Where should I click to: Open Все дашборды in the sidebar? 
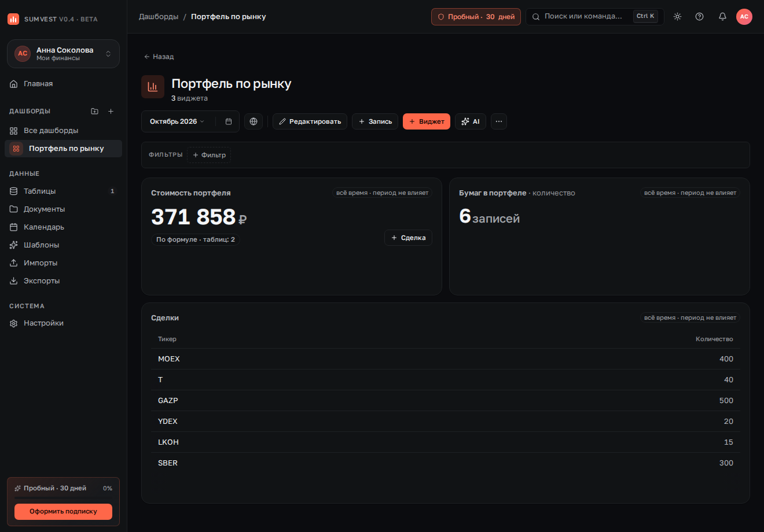[63, 131]
